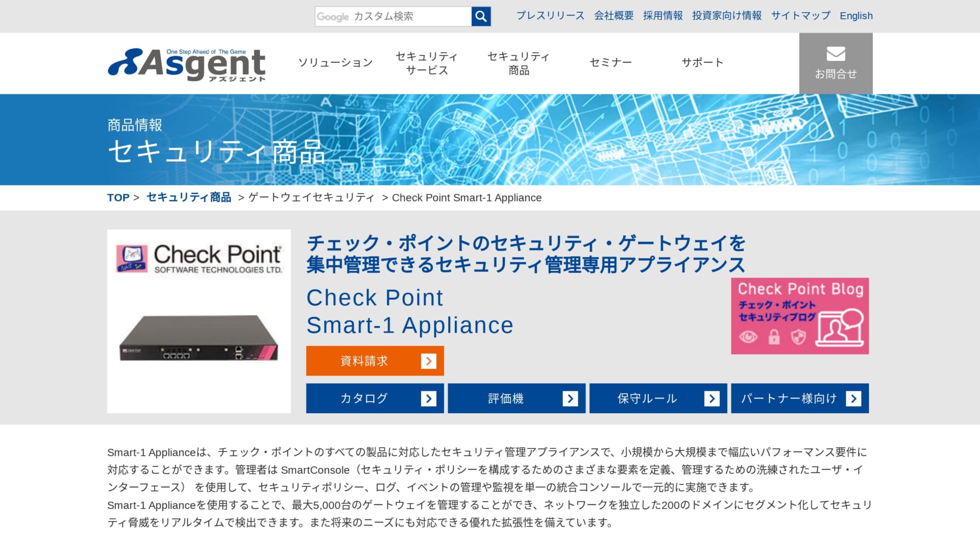
Task: Click arrow icon on 評価機 button
Action: tap(571, 398)
